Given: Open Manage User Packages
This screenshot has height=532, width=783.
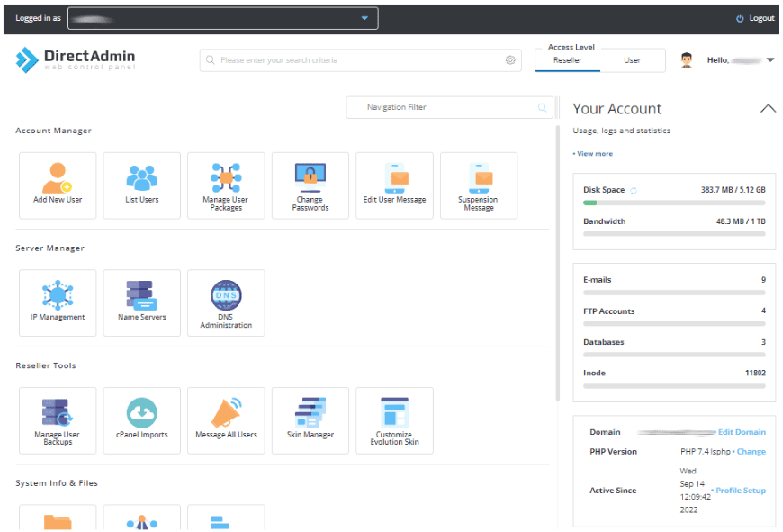Looking at the screenshot, I should [x=226, y=185].
